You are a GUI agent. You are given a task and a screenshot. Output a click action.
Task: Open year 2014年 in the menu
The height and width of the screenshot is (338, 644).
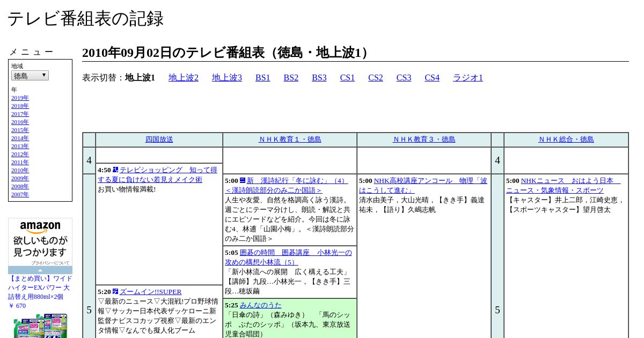[x=20, y=138]
